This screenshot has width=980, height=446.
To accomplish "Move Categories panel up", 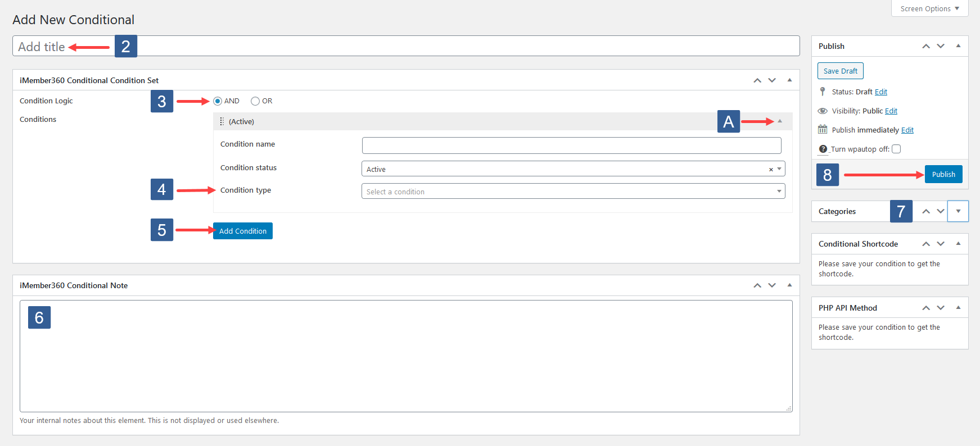I will click(x=926, y=211).
